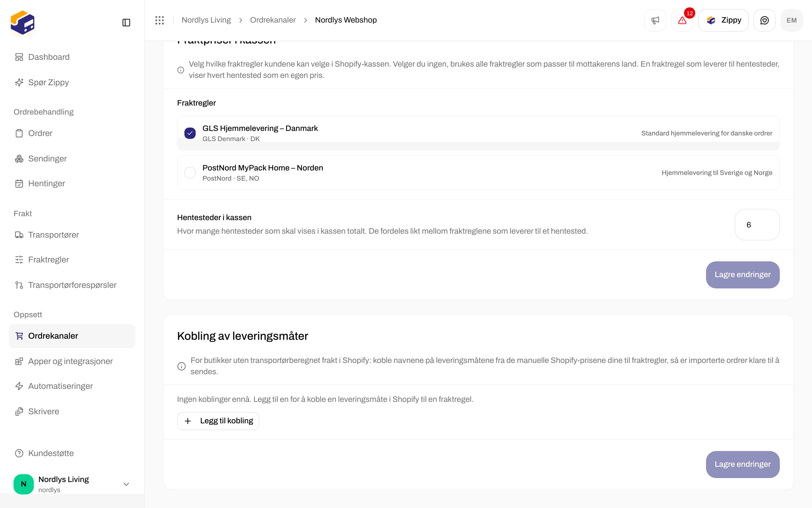This screenshot has height=508, width=812.
Task: Click the Kundestøtte help icon
Action: (19, 453)
